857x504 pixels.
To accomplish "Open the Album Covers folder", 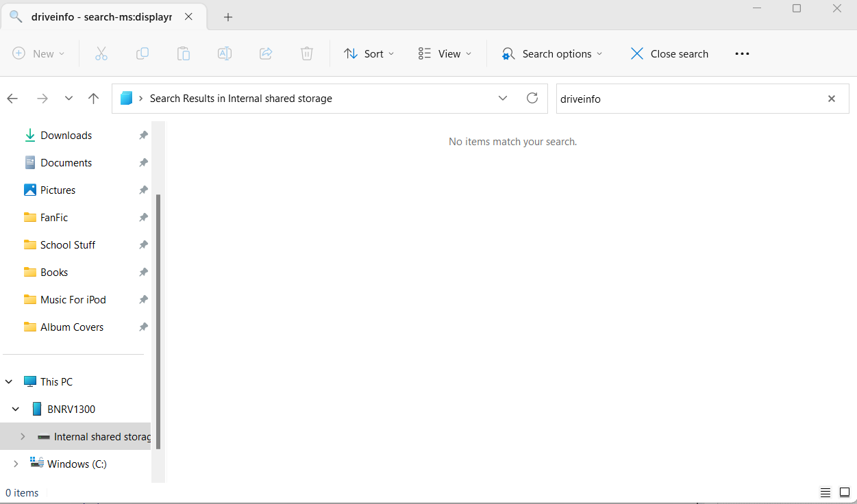I will (72, 327).
